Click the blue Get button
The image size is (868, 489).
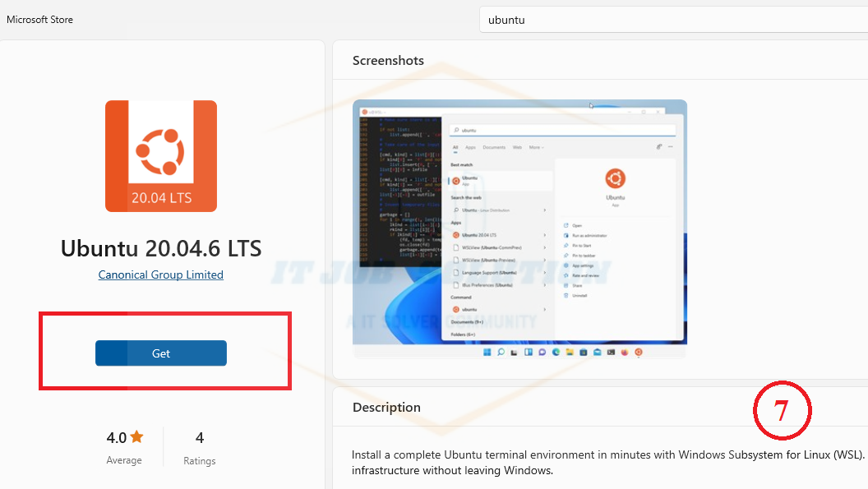click(160, 353)
